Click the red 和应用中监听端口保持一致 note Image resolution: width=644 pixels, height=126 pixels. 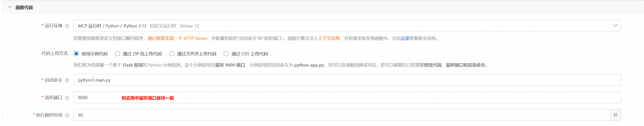148,98
